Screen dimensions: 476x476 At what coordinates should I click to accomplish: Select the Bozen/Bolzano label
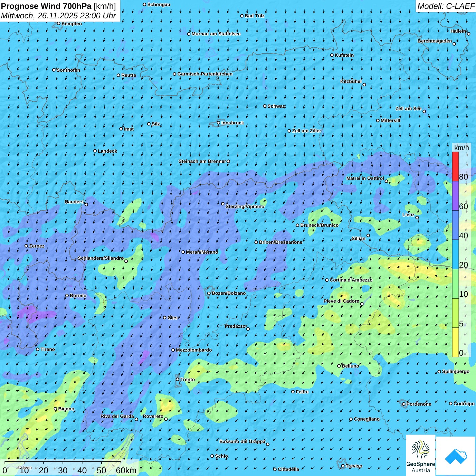(x=229, y=293)
